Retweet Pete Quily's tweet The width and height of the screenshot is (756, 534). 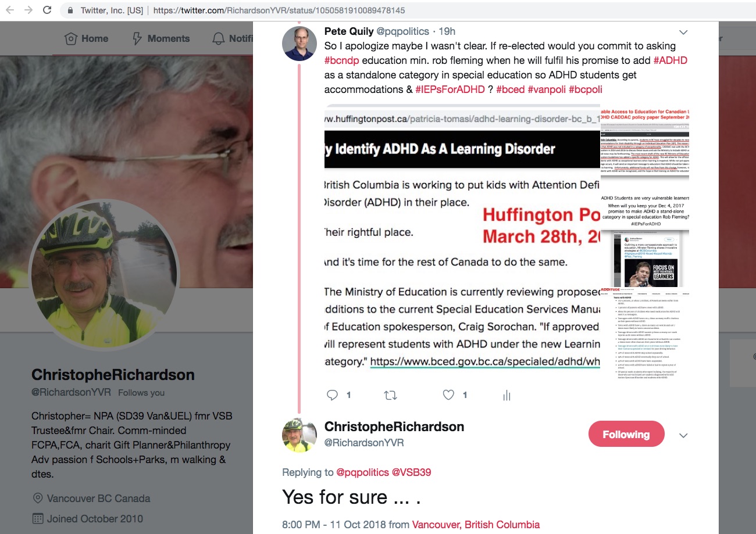[x=391, y=395]
